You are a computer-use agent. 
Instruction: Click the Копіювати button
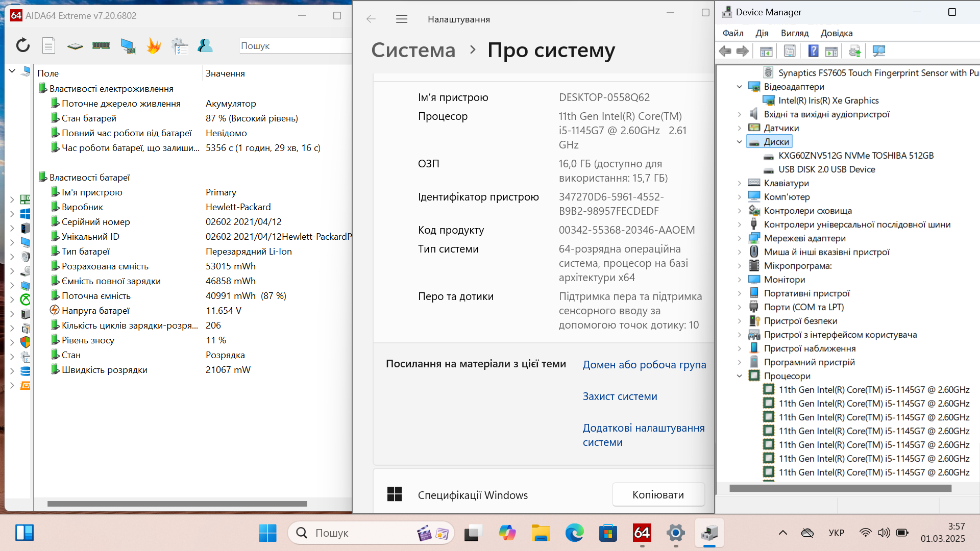pos(658,495)
